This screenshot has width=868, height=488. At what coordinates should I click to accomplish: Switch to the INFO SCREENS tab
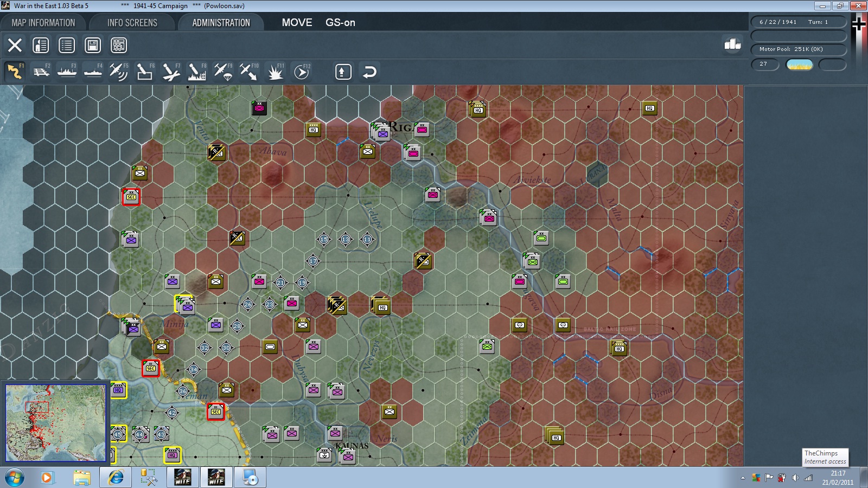[132, 23]
